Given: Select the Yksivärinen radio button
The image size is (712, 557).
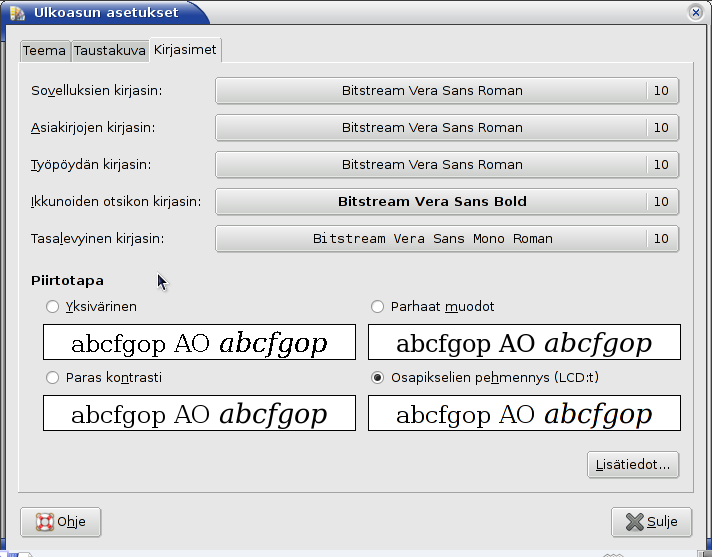Looking at the screenshot, I should pyautogui.click(x=52, y=307).
